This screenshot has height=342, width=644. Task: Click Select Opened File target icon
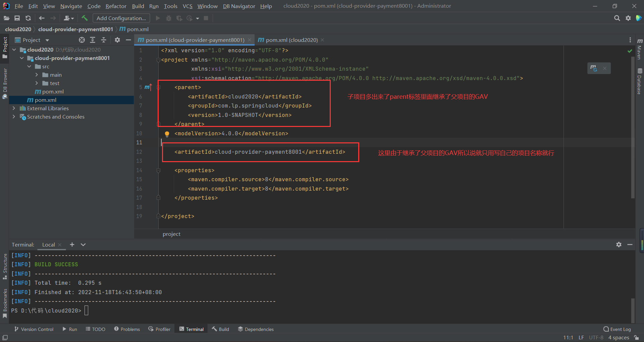tap(82, 40)
